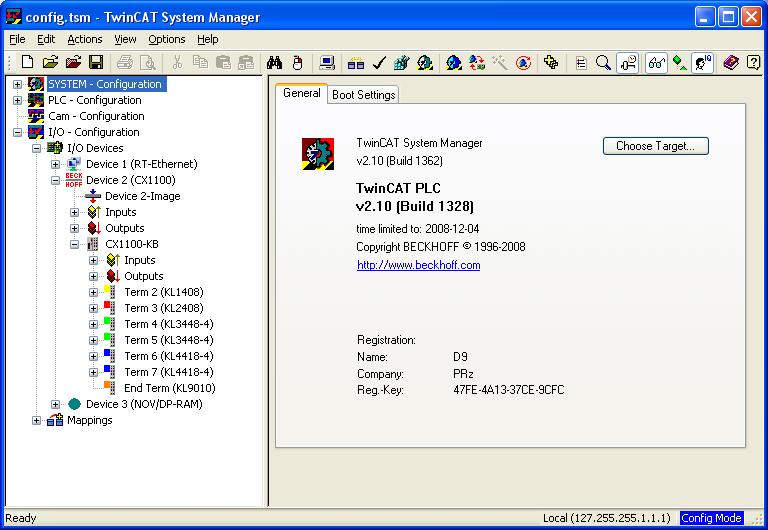Screen dimensions: 768x530
Task: Expand Device 1 (RT-Ethernet)
Action: (55, 165)
